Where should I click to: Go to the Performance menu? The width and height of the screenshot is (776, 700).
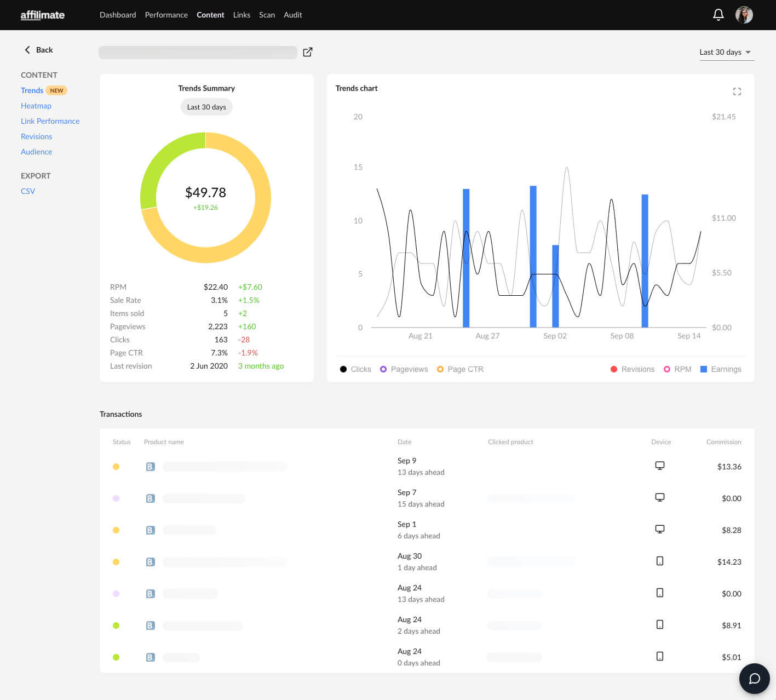pyautogui.click(x=166, y=15)
